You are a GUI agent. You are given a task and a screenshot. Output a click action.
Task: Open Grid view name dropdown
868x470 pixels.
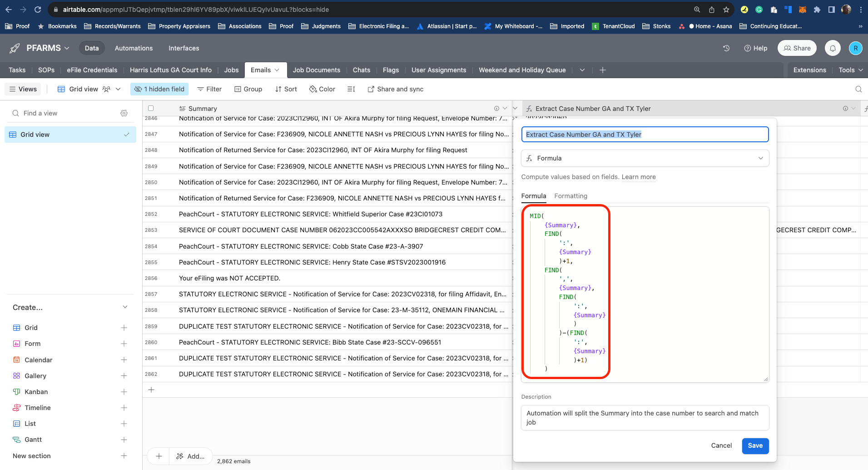(x=119, y=89)
